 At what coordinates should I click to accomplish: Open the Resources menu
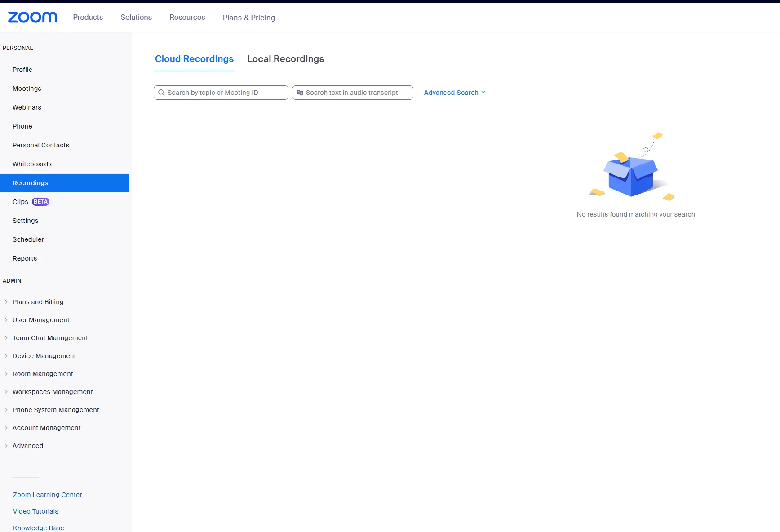(187, 17)
